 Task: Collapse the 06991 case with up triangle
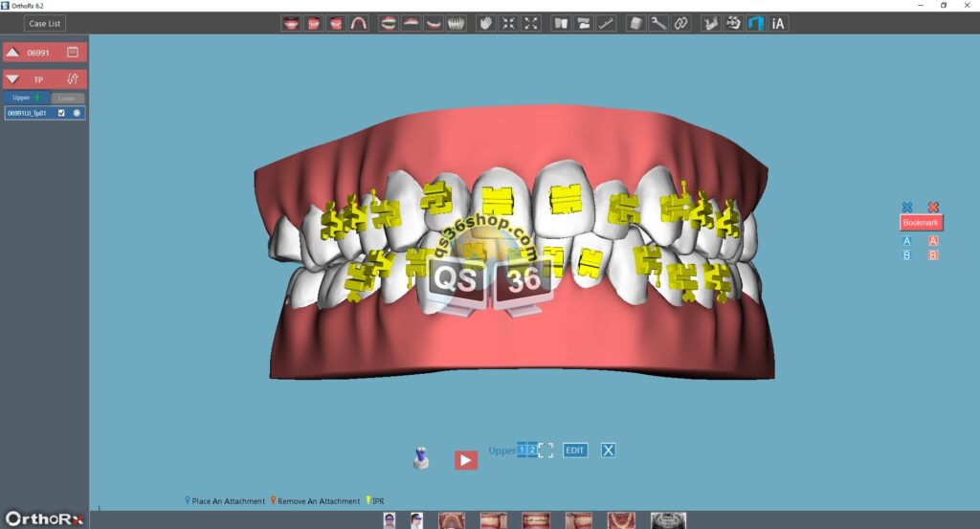tap(12, 53)
